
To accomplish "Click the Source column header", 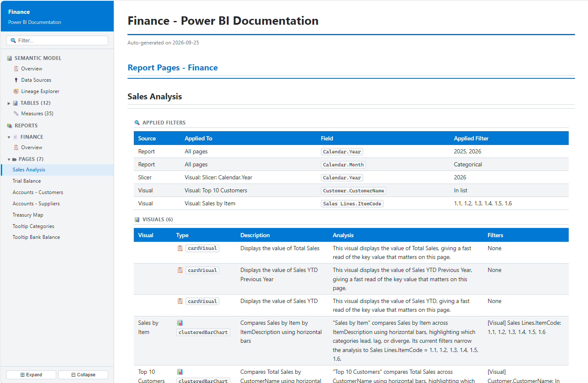I will 147,139.
